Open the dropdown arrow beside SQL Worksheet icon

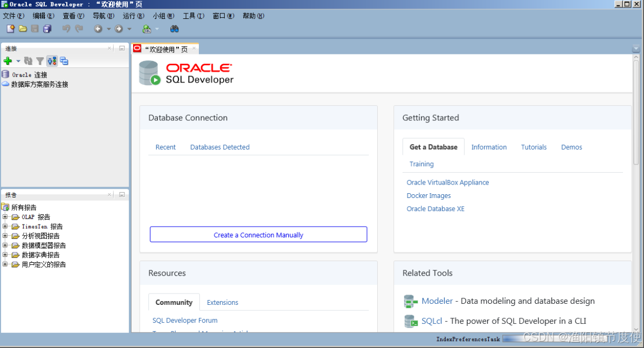click(157, 29)
